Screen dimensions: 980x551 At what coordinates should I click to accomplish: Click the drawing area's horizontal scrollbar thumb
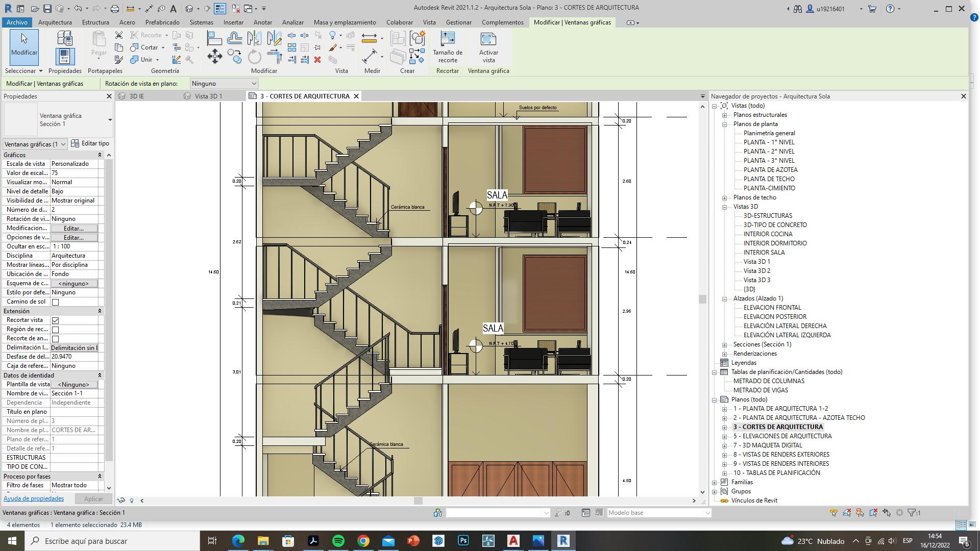[418, 500]
